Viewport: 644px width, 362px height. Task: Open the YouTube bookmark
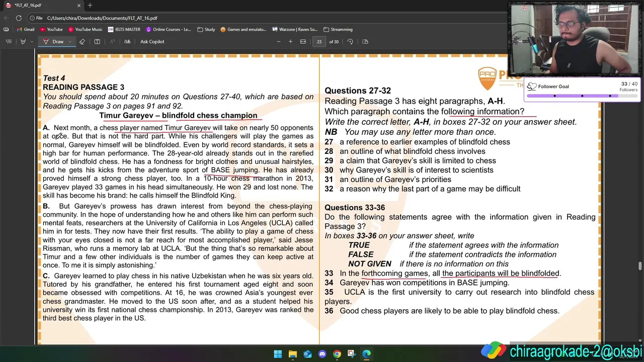pos(51,29)
